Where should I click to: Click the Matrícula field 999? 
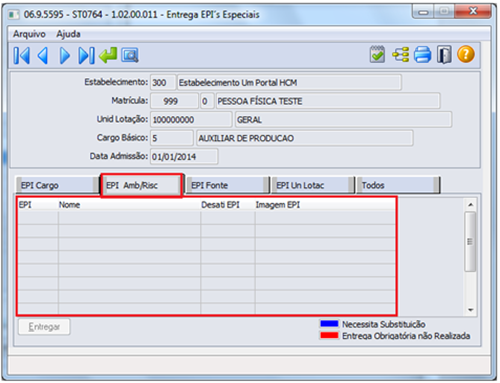point(174,101)
